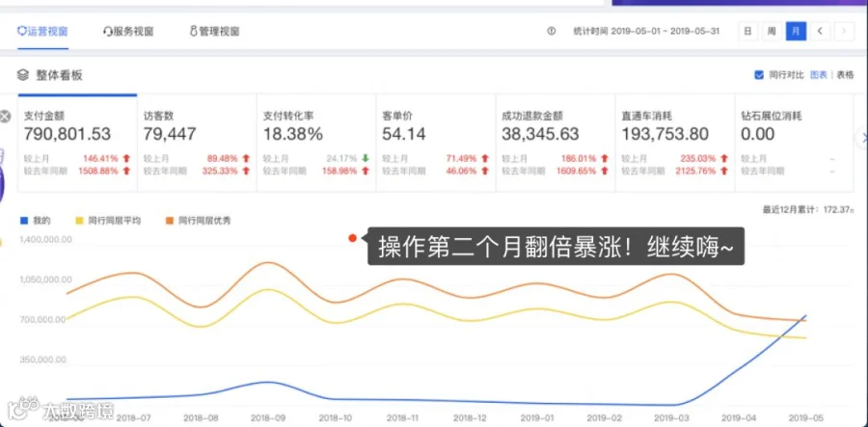Click the 管理视窗 person icon

click(193, 32)
